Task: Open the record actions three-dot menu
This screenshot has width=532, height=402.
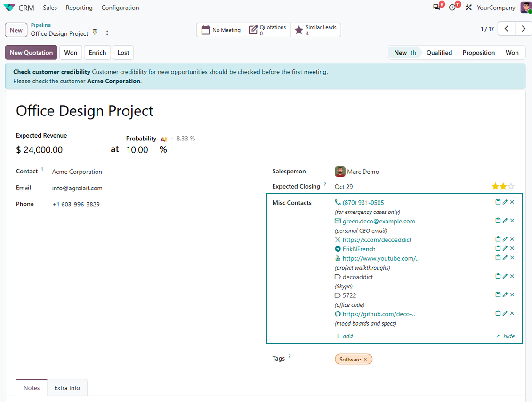Action: (x=107, y=33)
